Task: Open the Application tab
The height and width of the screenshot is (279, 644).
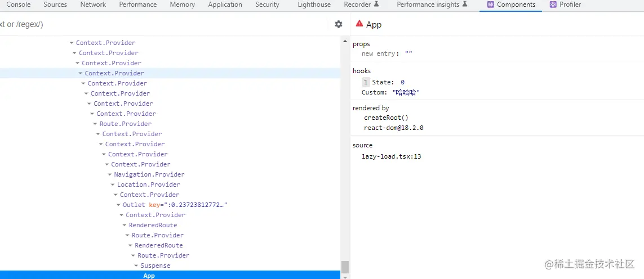Action: (225, 4)
